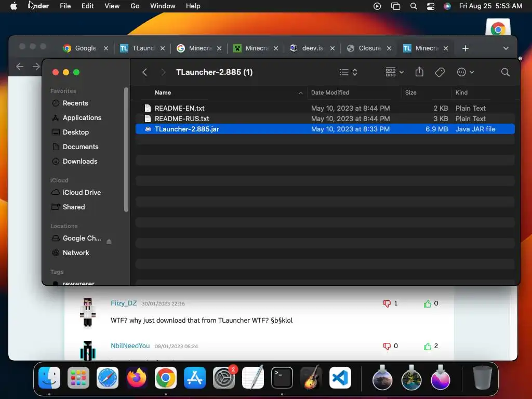The image size is (532, 399).
Task: Close the Closure tab in Chrome
Action: (x=389, y=48)
